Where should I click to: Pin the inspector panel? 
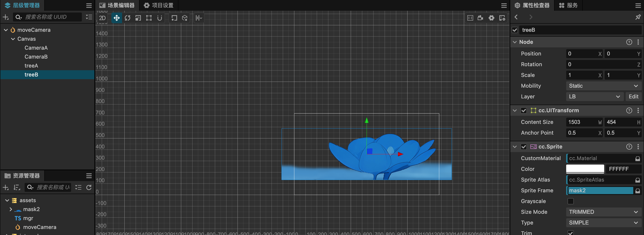(638, 17)
